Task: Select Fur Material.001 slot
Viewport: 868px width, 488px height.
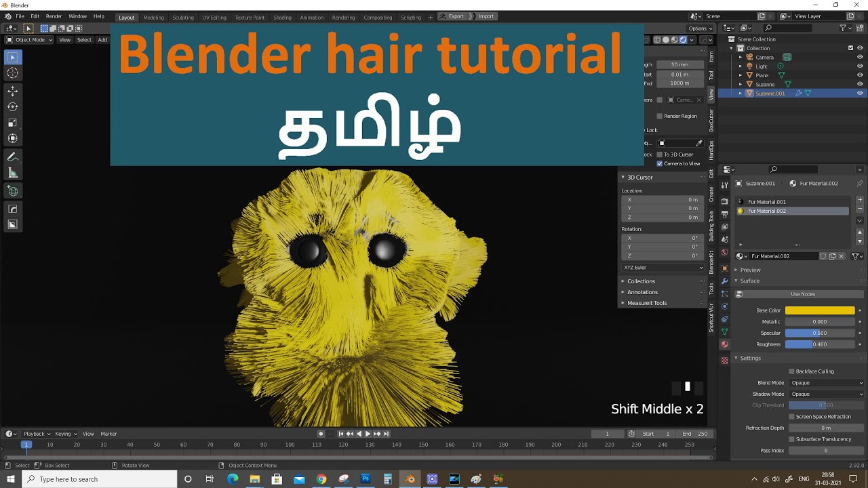Action: pyautogui.click(x=792, y=202)
